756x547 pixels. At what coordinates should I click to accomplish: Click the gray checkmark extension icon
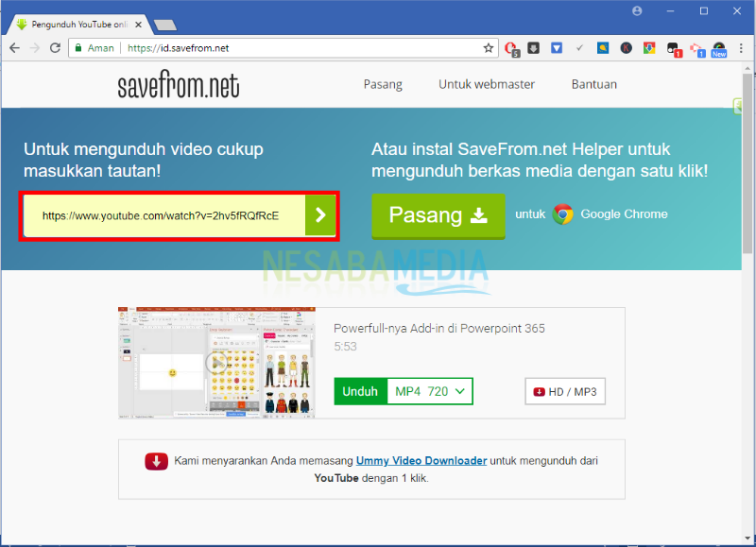[x=579, y=48]
